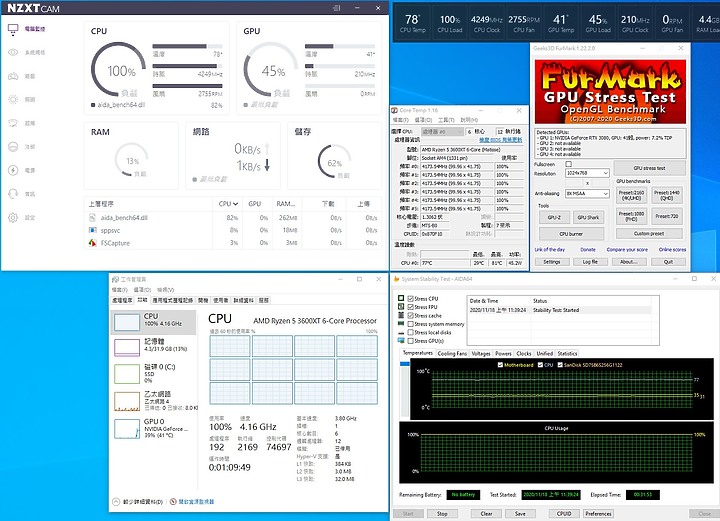Click the Task Manager title bar icon
720x521 pixels.
pos(115,280)
